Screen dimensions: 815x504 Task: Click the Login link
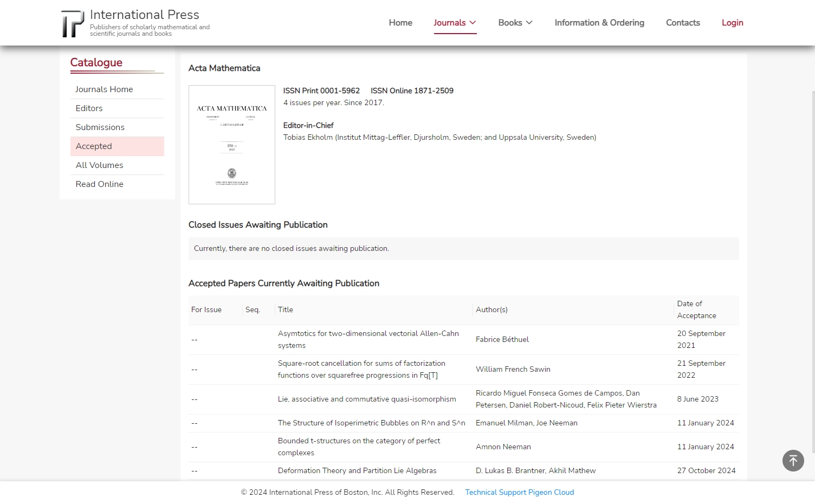point(732,23)
